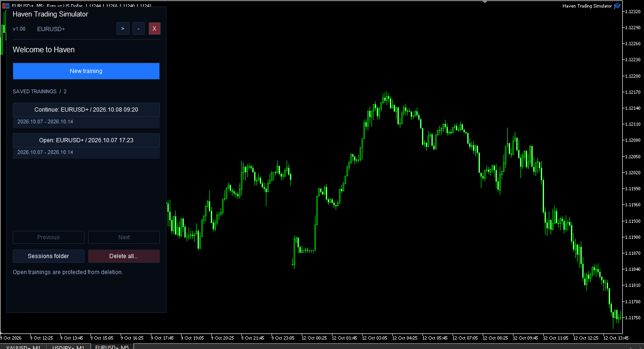Start a New training session
This screenshot has width=644, height=349.
(86, 71)
